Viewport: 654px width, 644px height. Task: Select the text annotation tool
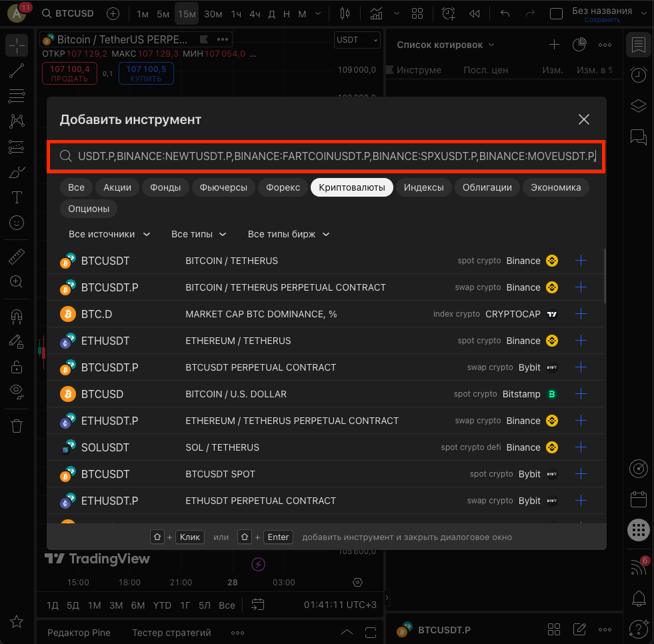click(x=17, y=197)
